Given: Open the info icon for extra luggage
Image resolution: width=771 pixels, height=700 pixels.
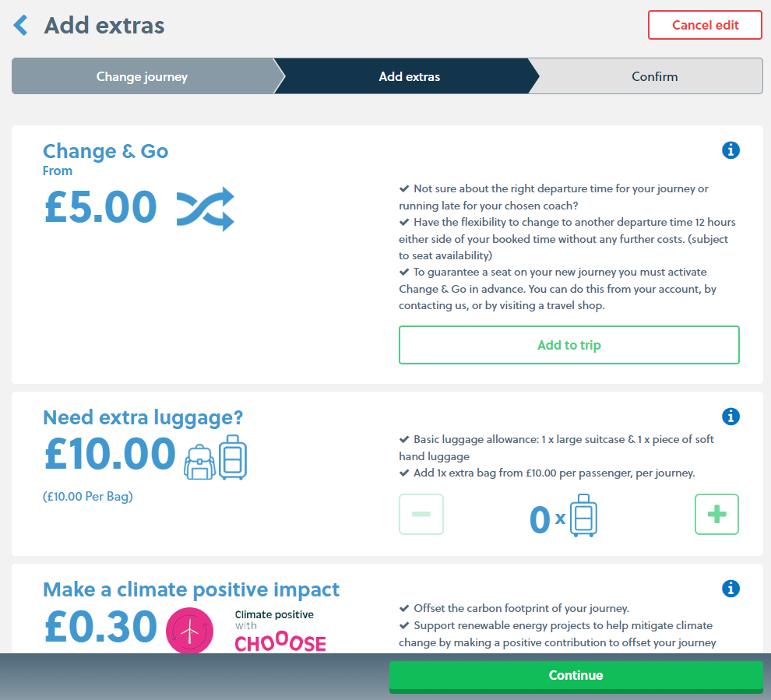Looking at the screenshot, I should pyautogui.click(x=731, y=417).
